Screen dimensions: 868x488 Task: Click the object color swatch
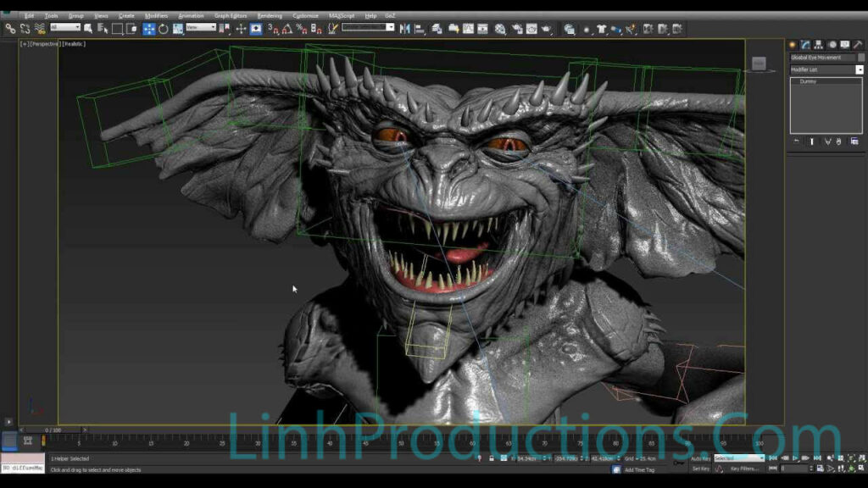click(861, 58)
